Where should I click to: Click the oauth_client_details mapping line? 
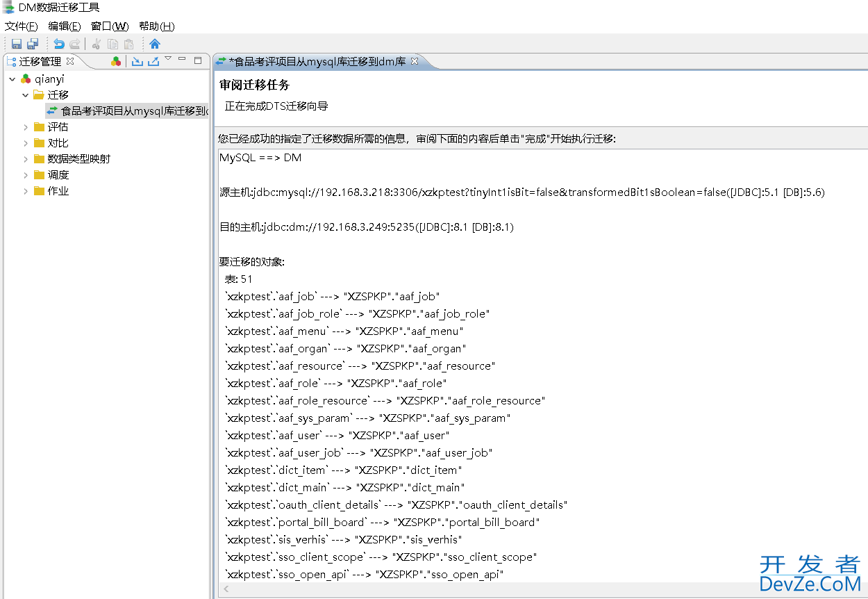(397, 505)
